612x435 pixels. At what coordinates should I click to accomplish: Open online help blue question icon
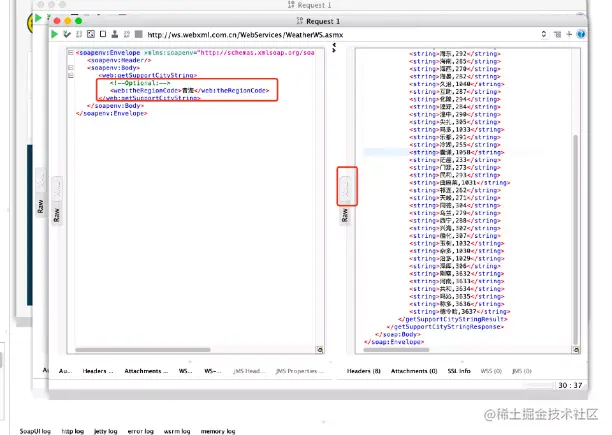(x=581, y=34)
